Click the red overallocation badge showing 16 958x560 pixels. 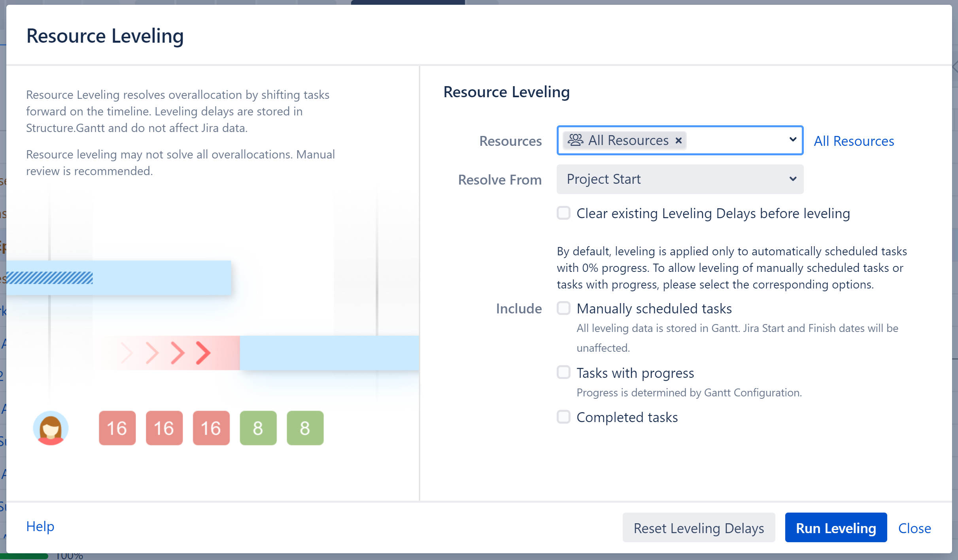tap(117, 428)
